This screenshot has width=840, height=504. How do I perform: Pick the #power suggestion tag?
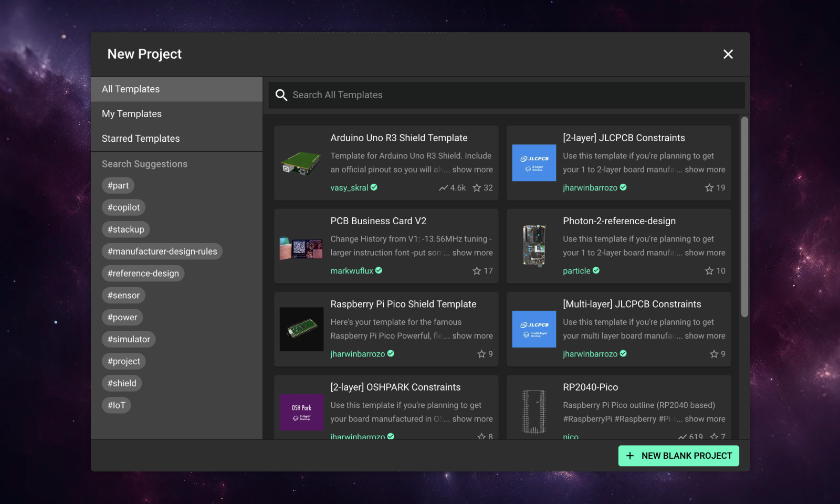tap(122, 318)
